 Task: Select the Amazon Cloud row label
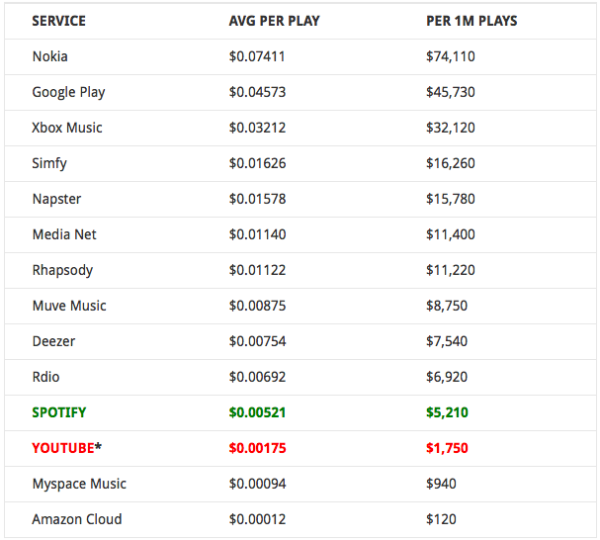77,519
